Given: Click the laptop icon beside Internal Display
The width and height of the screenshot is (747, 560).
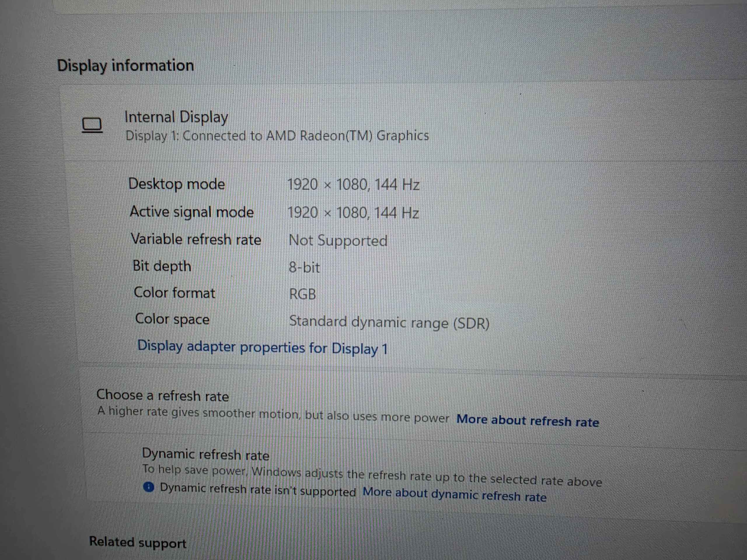Looking at the screenshot, I should click(92, 125).
